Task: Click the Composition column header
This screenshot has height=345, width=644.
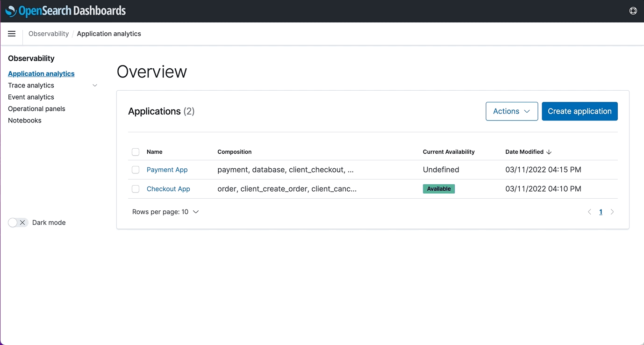Action: [x=235, y=152]
